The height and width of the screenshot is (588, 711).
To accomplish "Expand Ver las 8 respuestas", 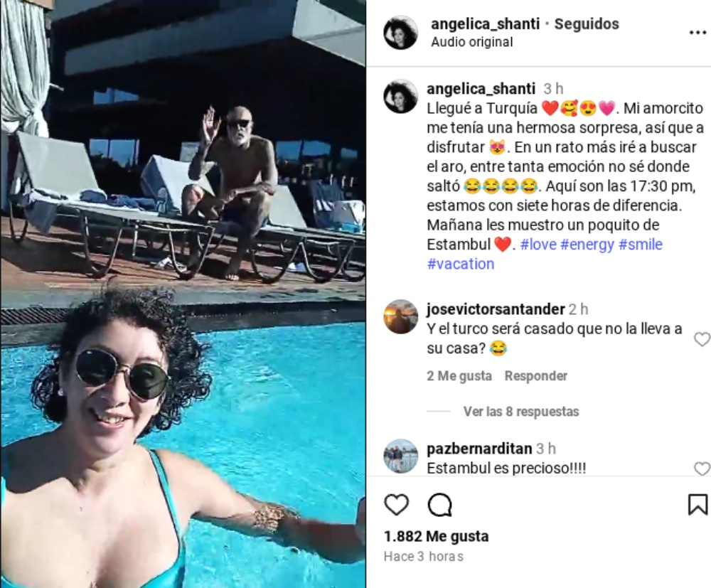I will coord(521,412).
